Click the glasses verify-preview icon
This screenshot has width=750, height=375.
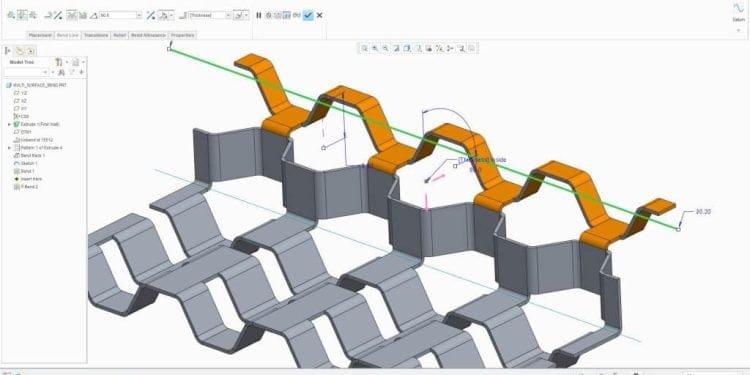pyautogui.click(x=297, y=15)
